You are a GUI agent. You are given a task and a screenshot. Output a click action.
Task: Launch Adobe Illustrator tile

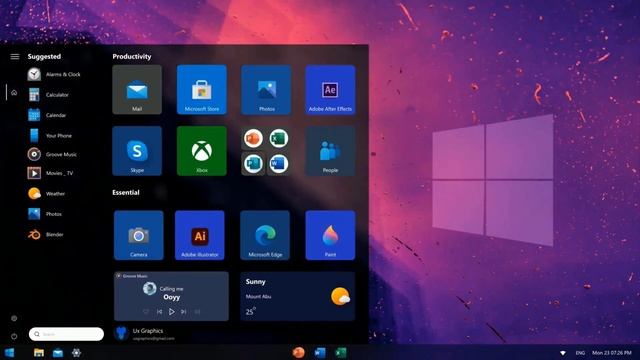coord(200,235)
